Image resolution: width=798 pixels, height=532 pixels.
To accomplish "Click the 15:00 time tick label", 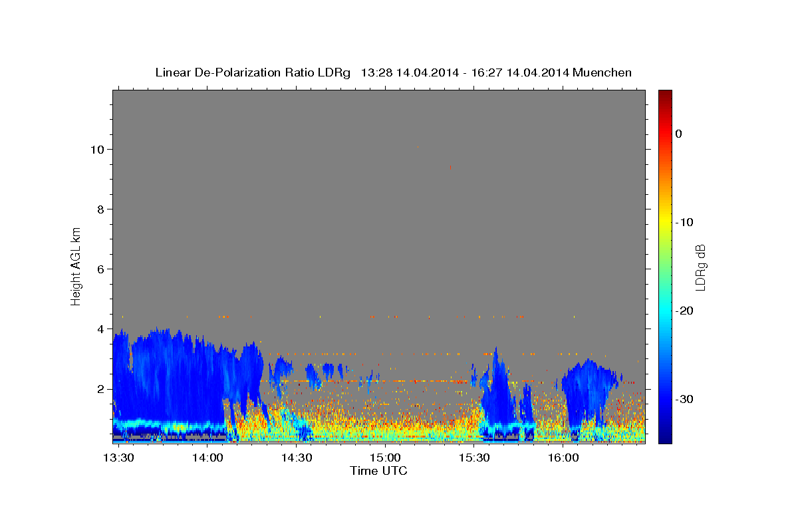I will tap(386, 458).
